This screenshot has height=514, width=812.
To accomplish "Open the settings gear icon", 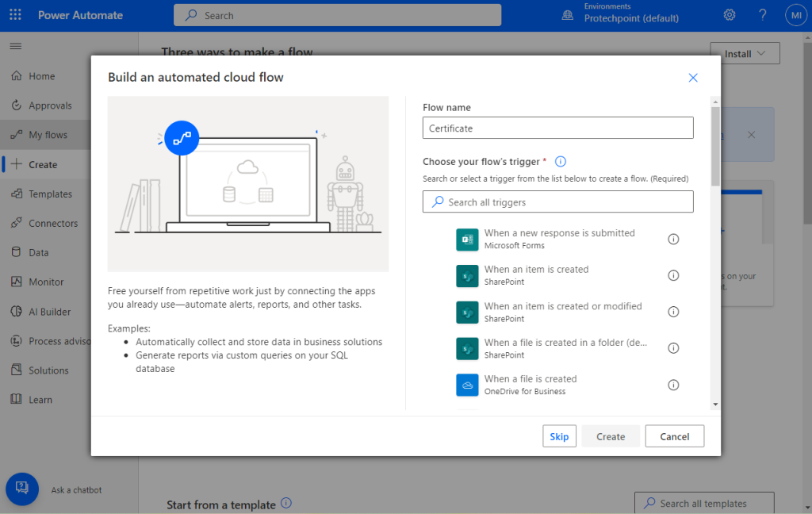I will (730, 15).
